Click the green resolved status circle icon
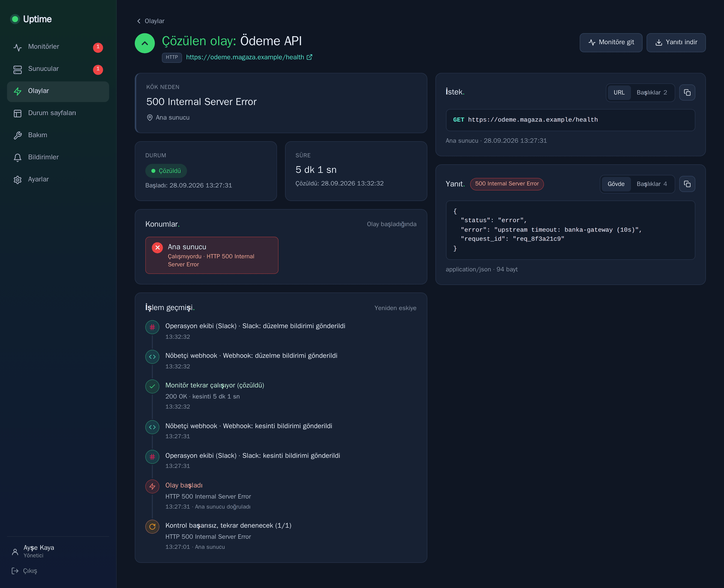 pos(145,43)
